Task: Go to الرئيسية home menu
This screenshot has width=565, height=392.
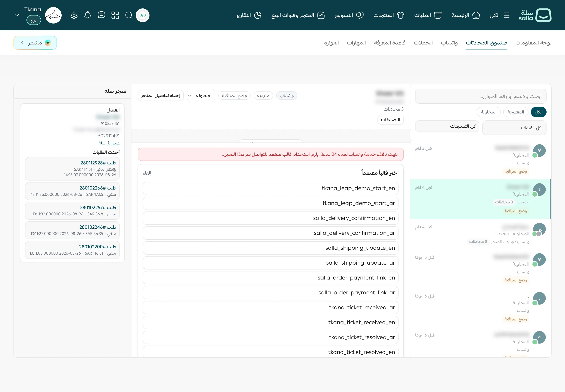Action: [x=466, y=15]
